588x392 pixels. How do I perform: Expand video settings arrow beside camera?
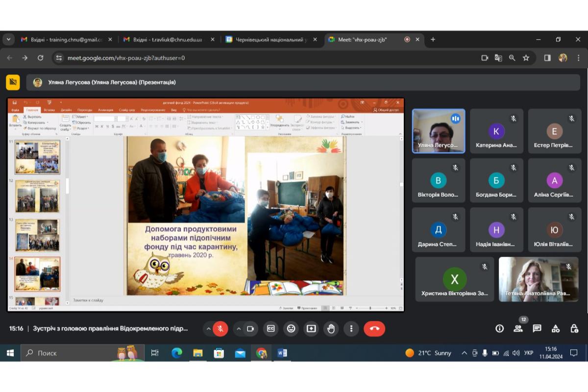(x=238, y=329)
